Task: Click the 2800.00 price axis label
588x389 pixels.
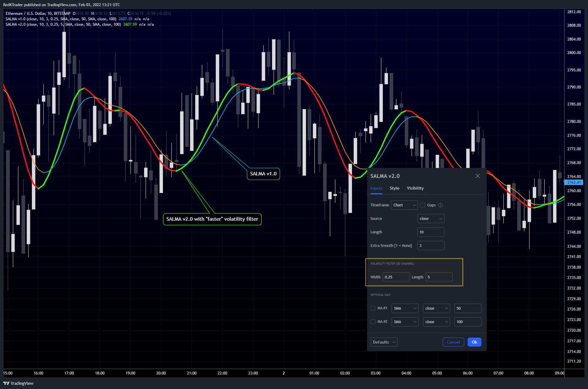Action: 574,53
